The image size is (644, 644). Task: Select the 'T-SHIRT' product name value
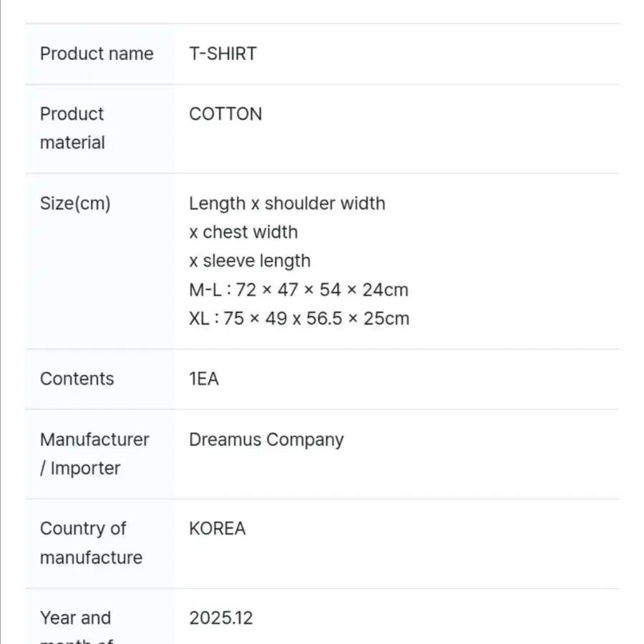point(223,54)
